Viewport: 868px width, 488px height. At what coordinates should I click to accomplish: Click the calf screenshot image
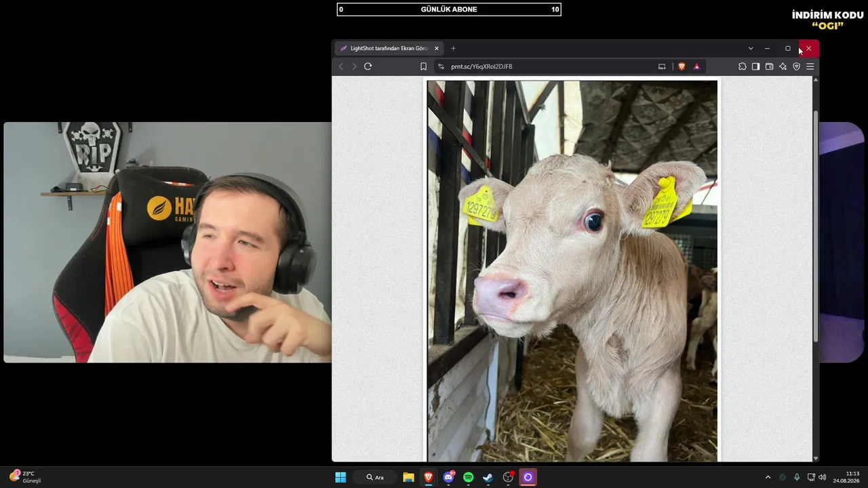(572, 271)
